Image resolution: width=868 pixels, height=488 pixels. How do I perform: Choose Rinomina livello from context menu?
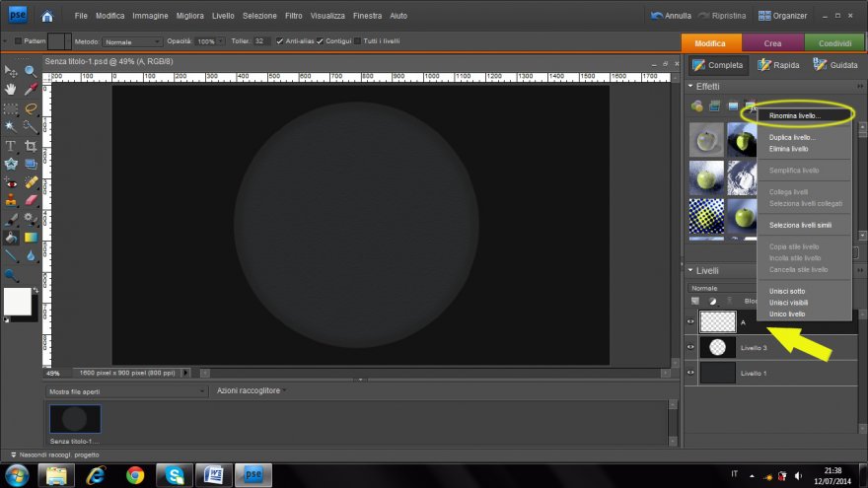click(795, 115)
